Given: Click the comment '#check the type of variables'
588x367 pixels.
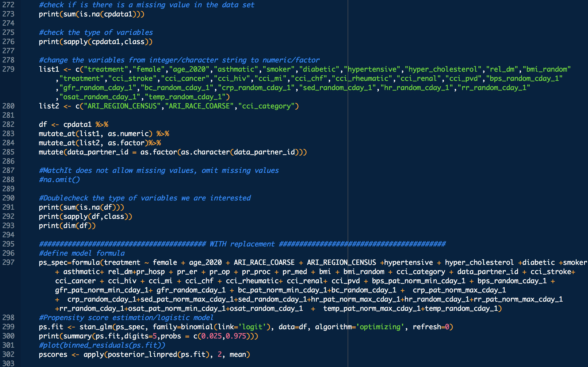Looking at the screenshot, I should 96,32.
